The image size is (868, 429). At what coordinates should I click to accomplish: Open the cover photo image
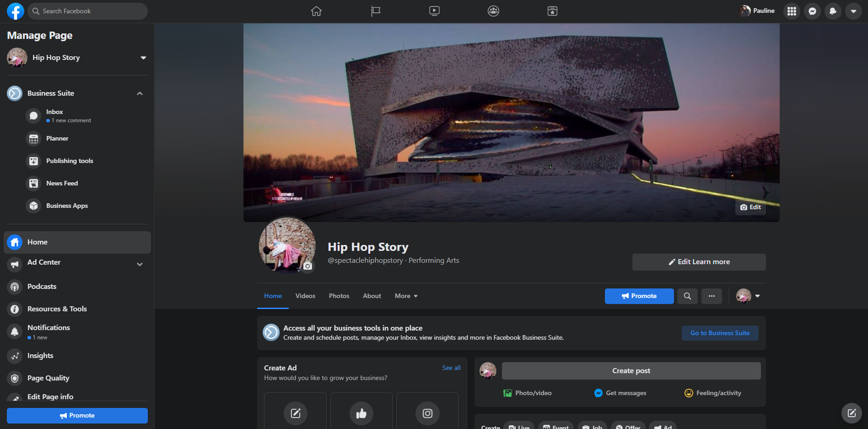(x=511, y=123)
